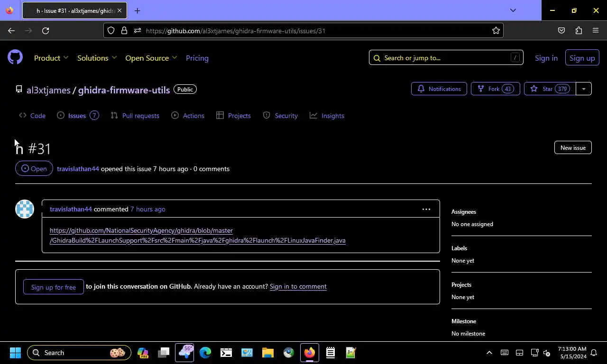Open the NationalSecurityAgency ghidra link
607x364 pixels.
[198, 235]
